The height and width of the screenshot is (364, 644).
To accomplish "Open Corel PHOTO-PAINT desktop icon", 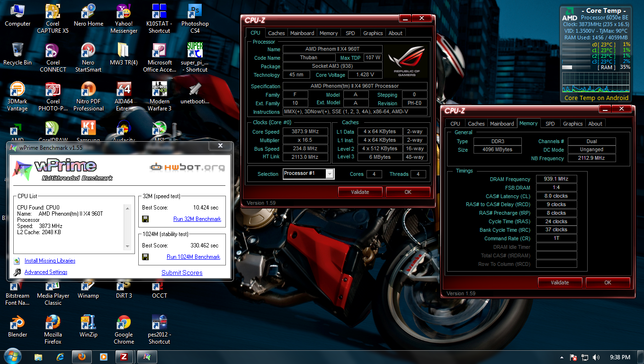I will (x=53, y=96).
